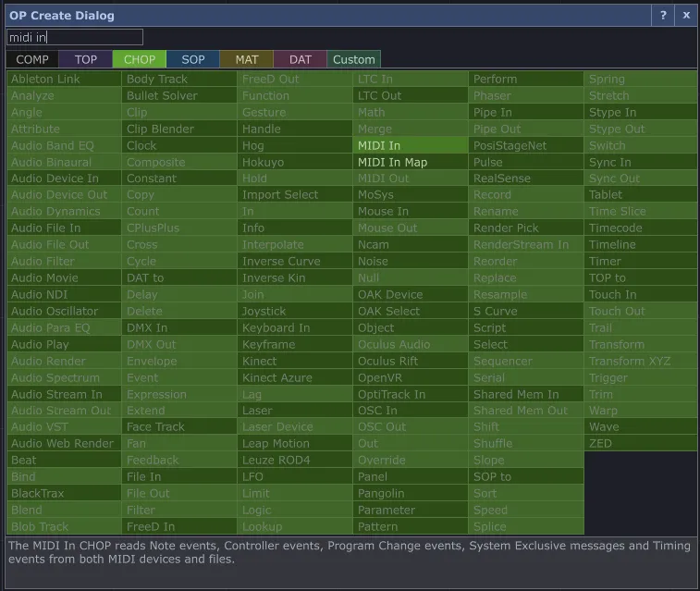The height and width of the screenshot is (591, 700).
Task: Add a Leap Motion operator
Action: point(295,444)
